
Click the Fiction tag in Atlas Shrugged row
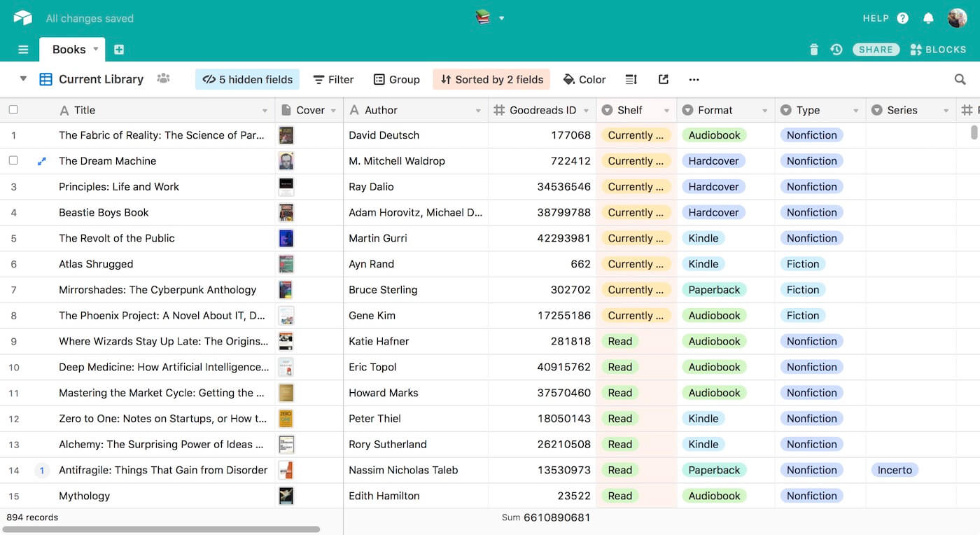(x=803, y=264)
